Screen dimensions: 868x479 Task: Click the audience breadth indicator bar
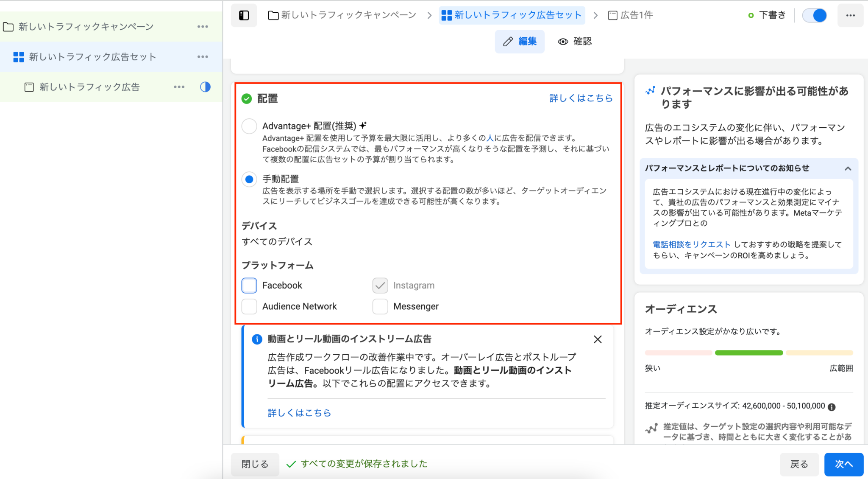point(748,353)
